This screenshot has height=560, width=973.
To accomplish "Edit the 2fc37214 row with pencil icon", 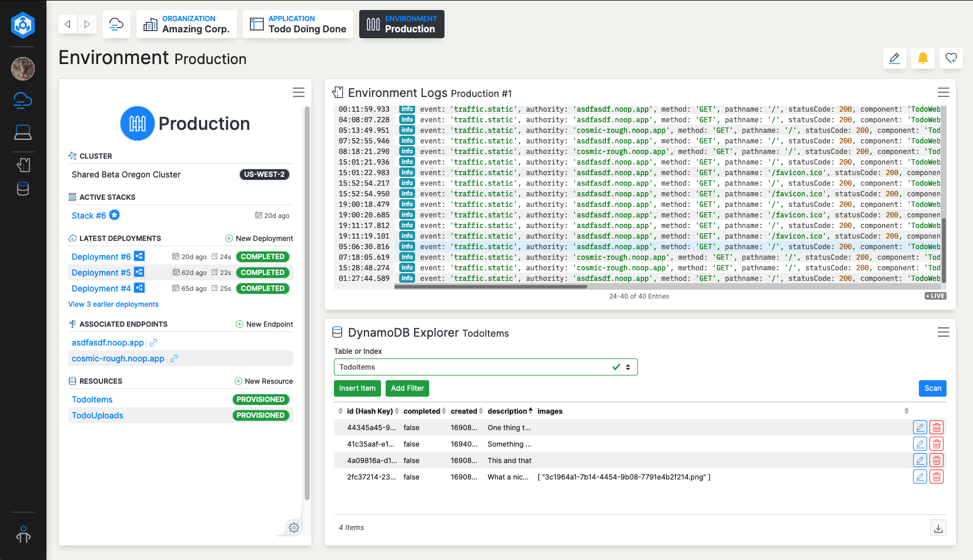I will pos(920,477).
